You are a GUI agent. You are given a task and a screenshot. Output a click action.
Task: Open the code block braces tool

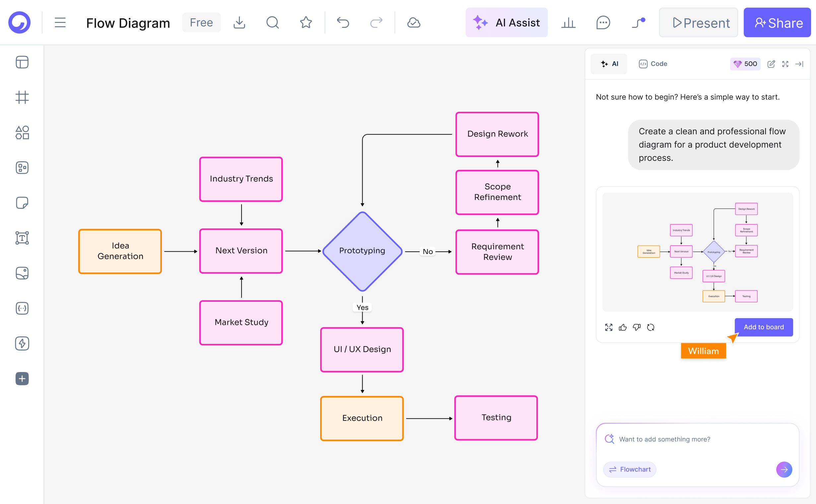click(x=22, y=308)
